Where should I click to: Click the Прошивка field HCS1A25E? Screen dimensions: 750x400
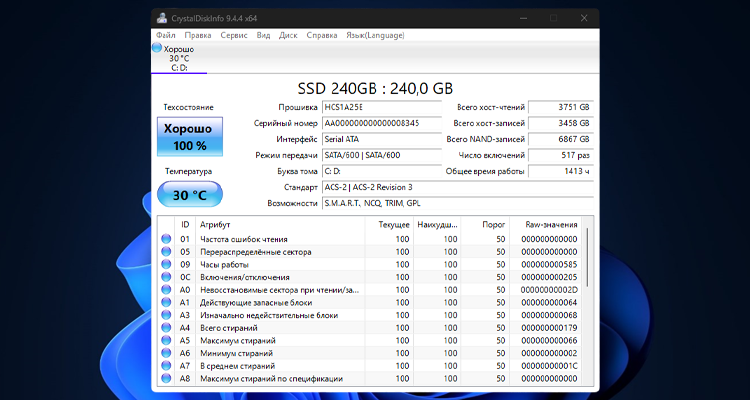382,107
